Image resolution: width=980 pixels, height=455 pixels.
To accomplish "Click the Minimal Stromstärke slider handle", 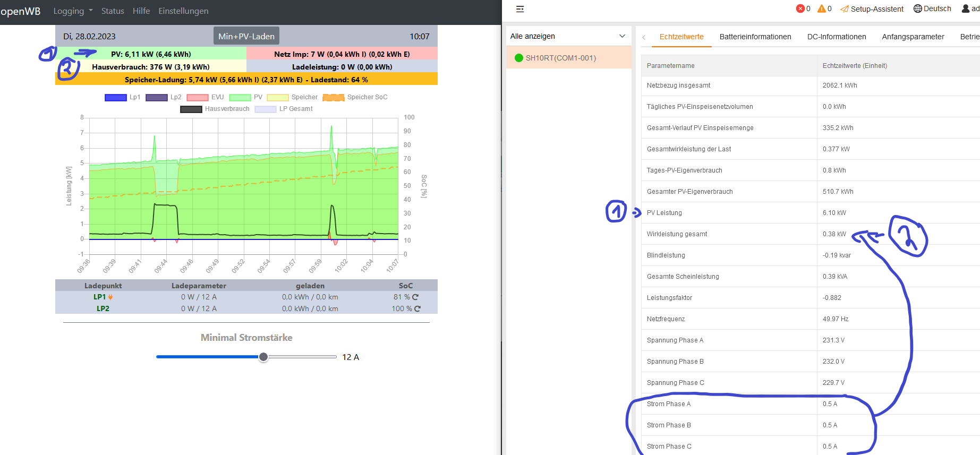I will point(263,357).
